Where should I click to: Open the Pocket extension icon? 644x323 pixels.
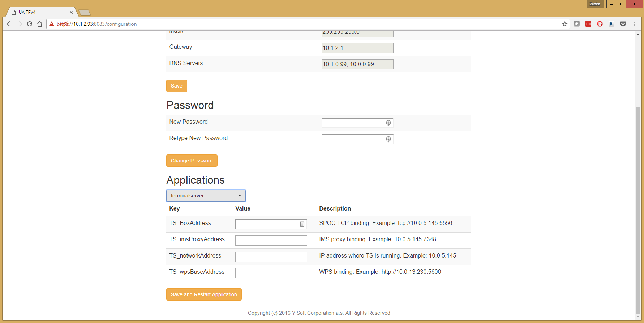[623, 24]
